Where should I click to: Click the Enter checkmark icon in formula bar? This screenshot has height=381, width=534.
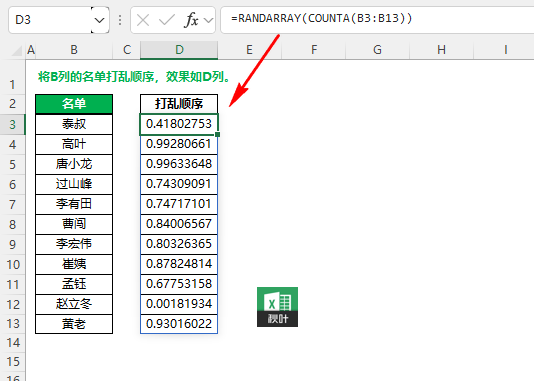coord(167,20)
